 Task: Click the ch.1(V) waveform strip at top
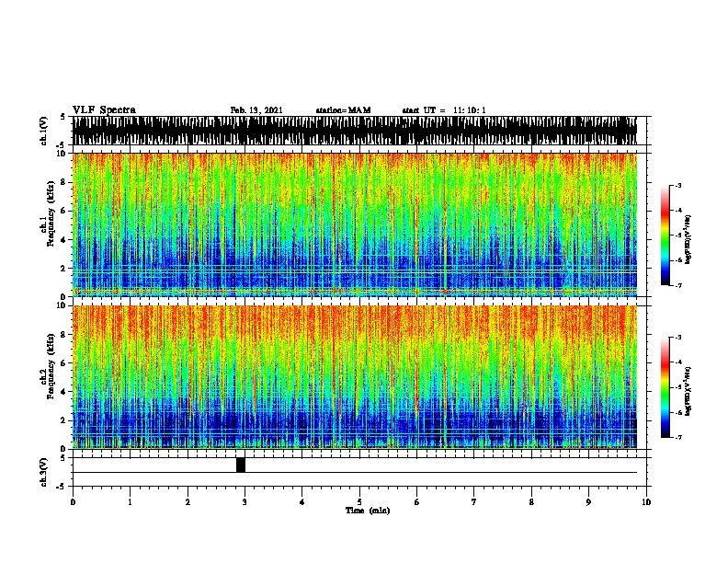click(355, 131)
